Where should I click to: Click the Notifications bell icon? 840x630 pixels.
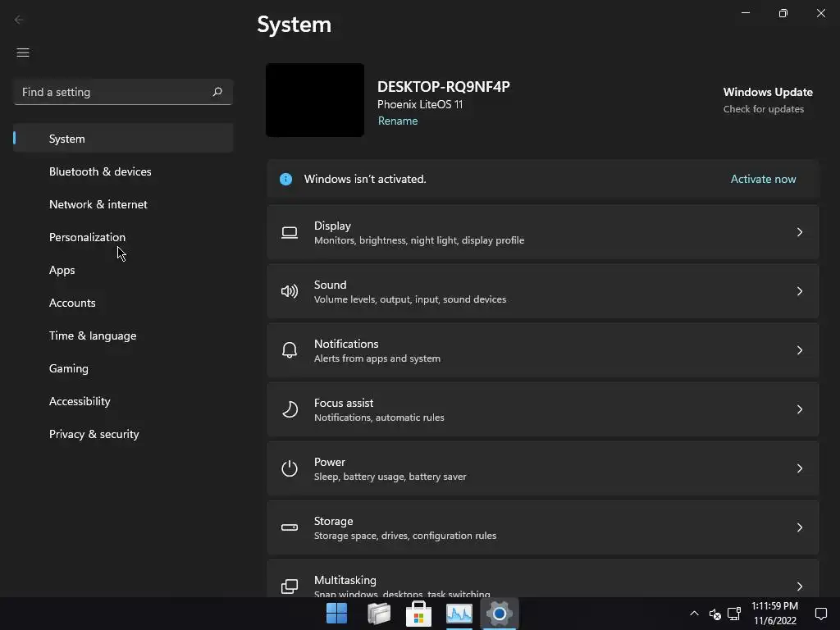[x=290, y=350]
